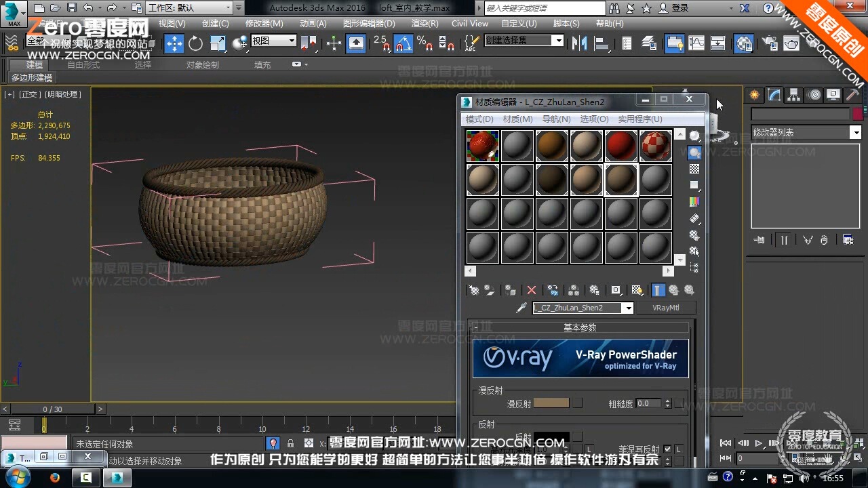Click the black 反射 reflect color swatch
This screenshot has width=868, height=488.
click(x=551, y=437)
